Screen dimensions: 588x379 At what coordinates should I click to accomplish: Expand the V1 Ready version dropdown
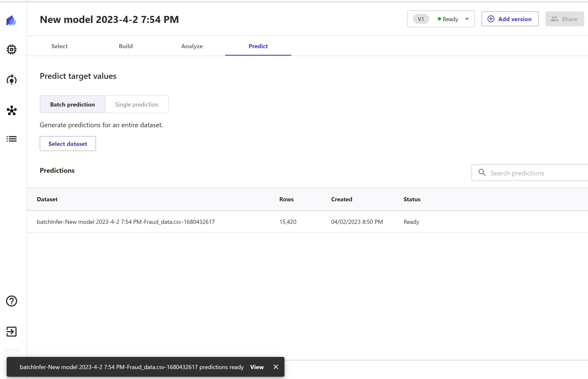[467, 19]
